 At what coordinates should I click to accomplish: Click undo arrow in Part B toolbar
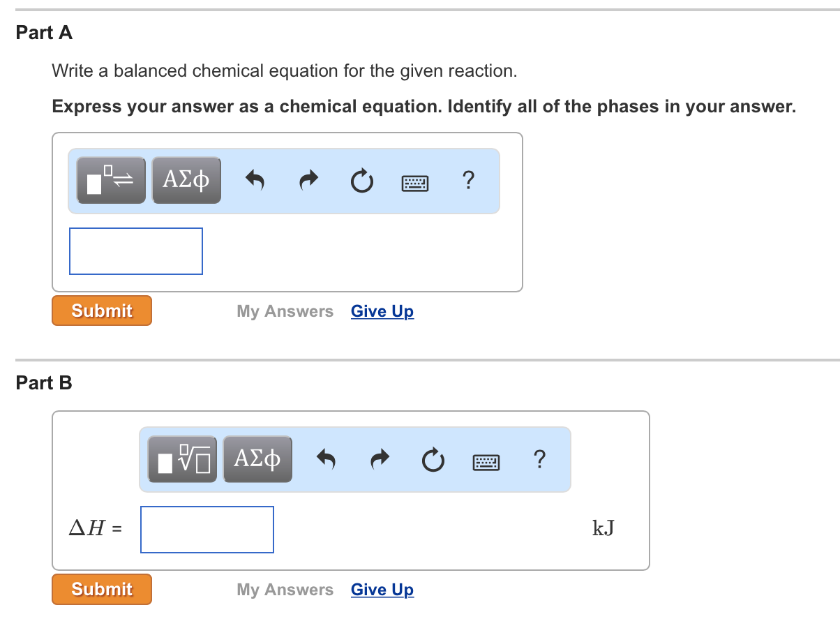click(x=327, y=460)
